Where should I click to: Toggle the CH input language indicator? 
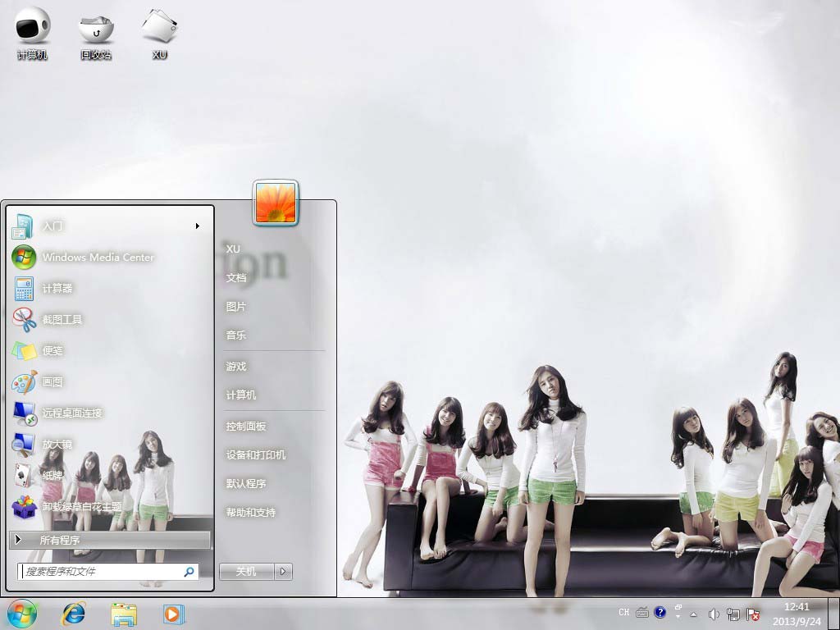pyautogui.click(x=624, y=613)
